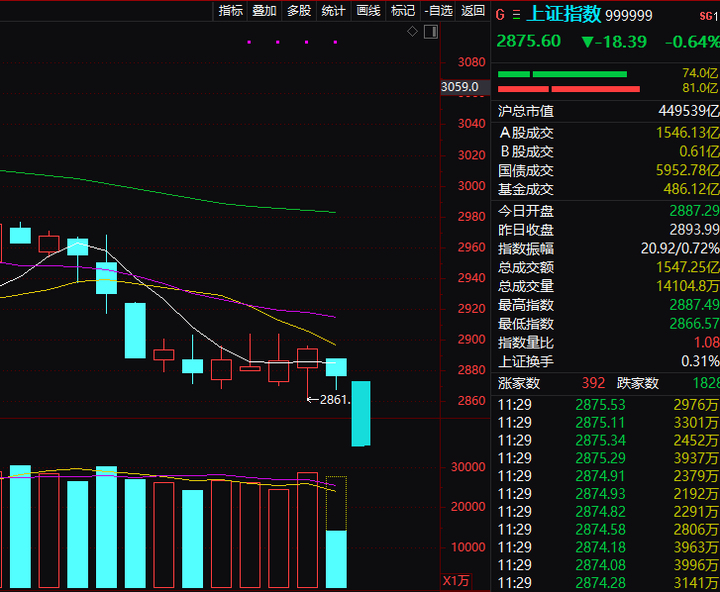
Task: Click the ←2861. low price annotation
Action: (x=328, y=400)
